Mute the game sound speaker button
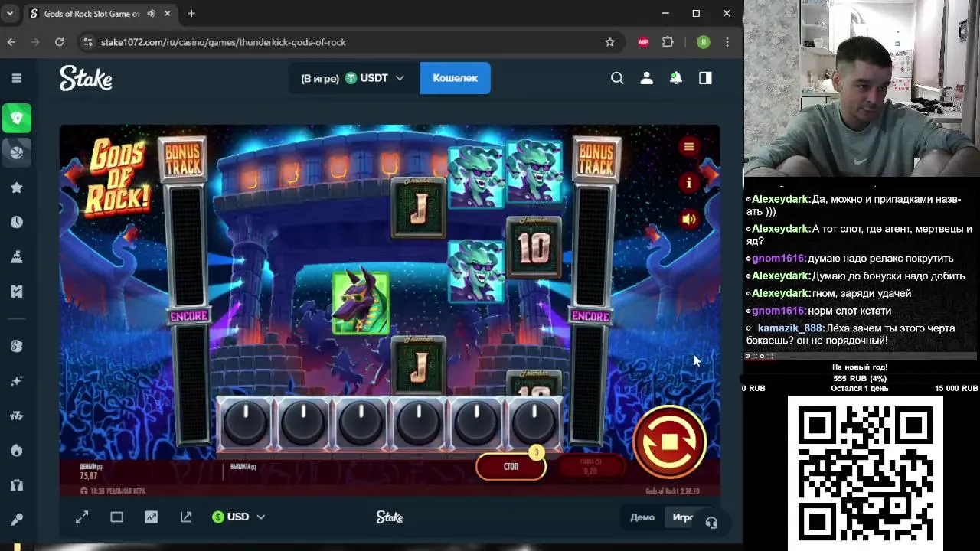The width and height of the screenshot is (980, 551). point(688,220)
